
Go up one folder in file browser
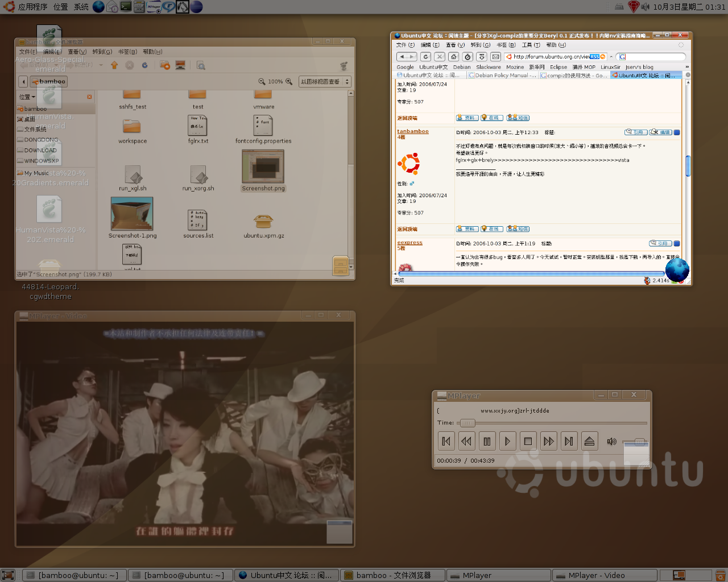tap(114, 65)
